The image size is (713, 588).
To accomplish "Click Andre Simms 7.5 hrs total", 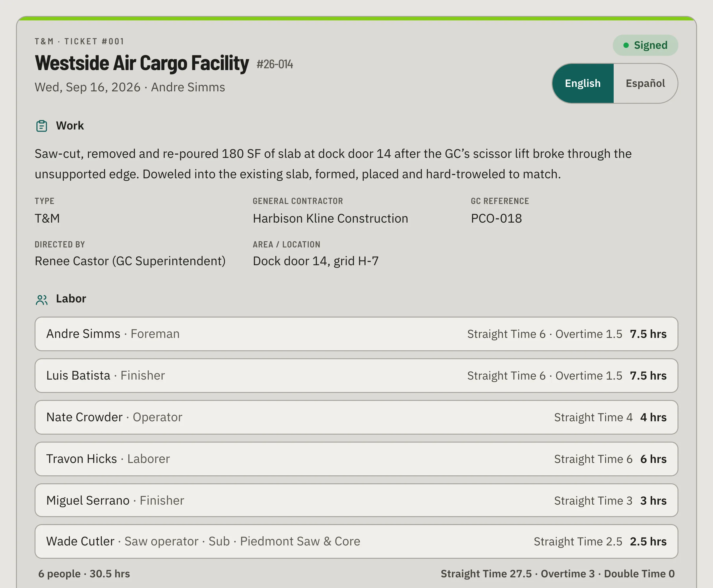I will [648, 334].
